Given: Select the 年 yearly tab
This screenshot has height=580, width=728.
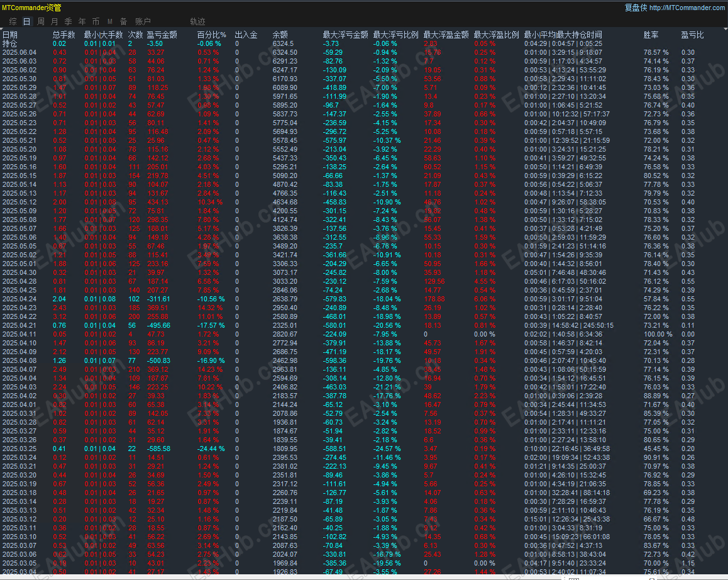Looking at the screenshot, I should [x=82, y=21].
